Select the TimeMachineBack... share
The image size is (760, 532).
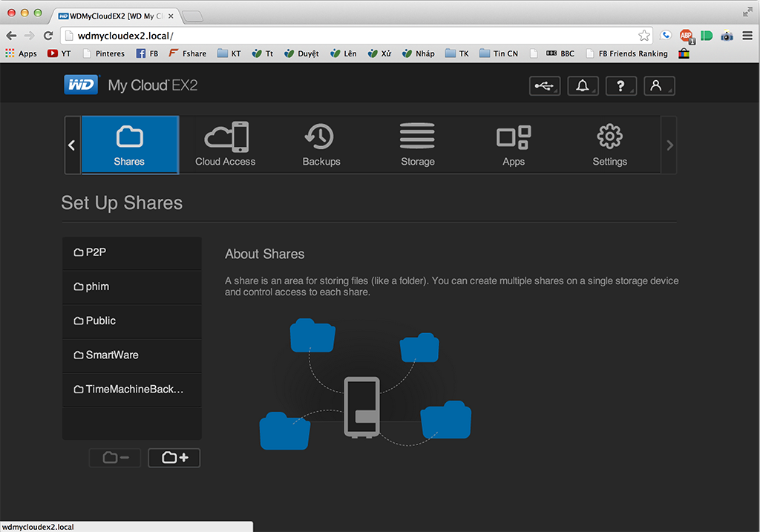pos(132,390)
